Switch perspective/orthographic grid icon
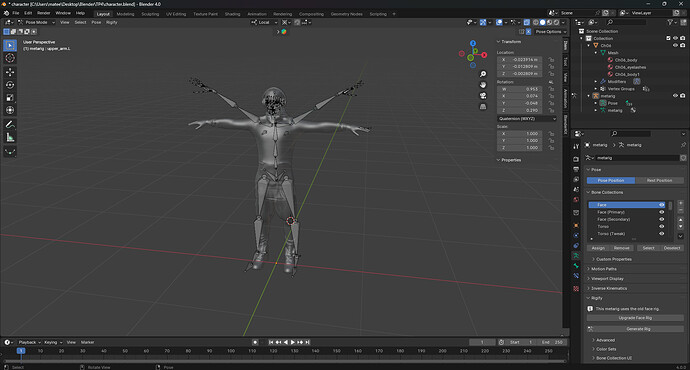This screenshot has width=690, height=370. point(483,107)
